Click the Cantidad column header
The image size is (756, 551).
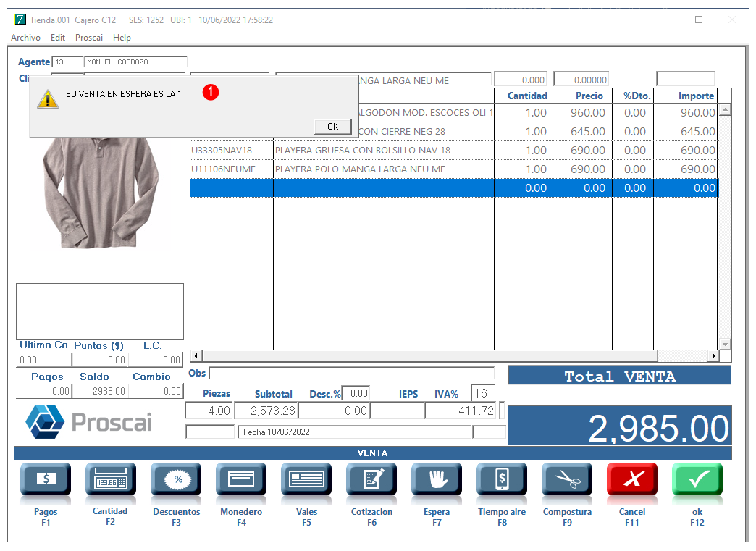527,96
